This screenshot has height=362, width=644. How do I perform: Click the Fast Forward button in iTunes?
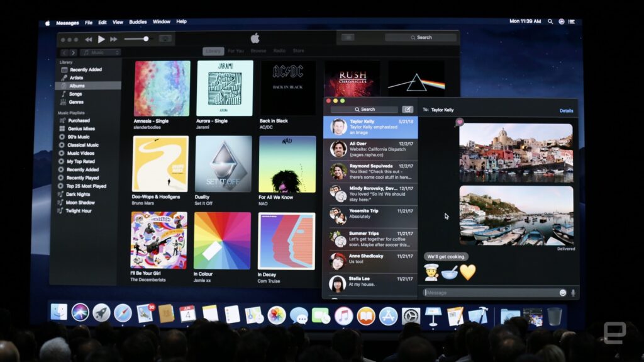(113, 39)
